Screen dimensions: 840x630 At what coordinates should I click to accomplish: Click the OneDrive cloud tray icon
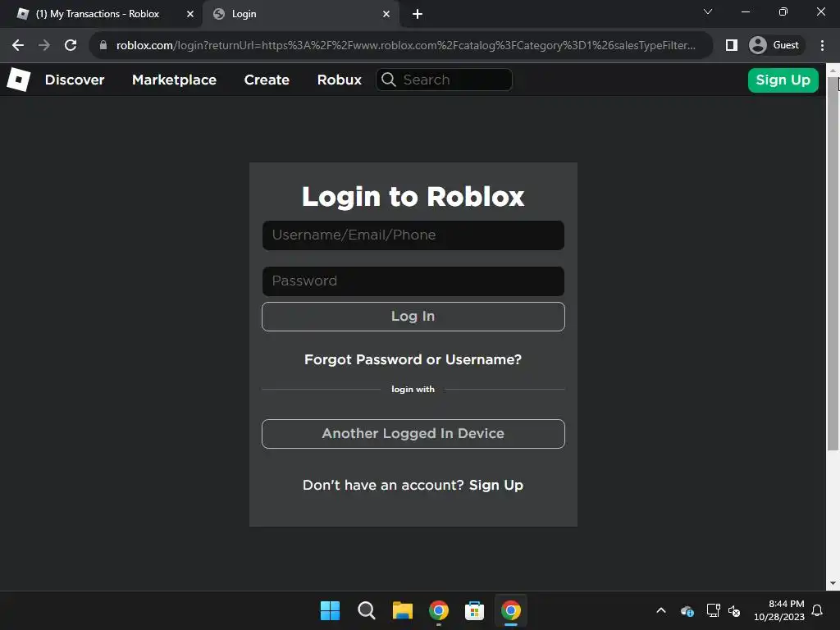coord(687,610)
